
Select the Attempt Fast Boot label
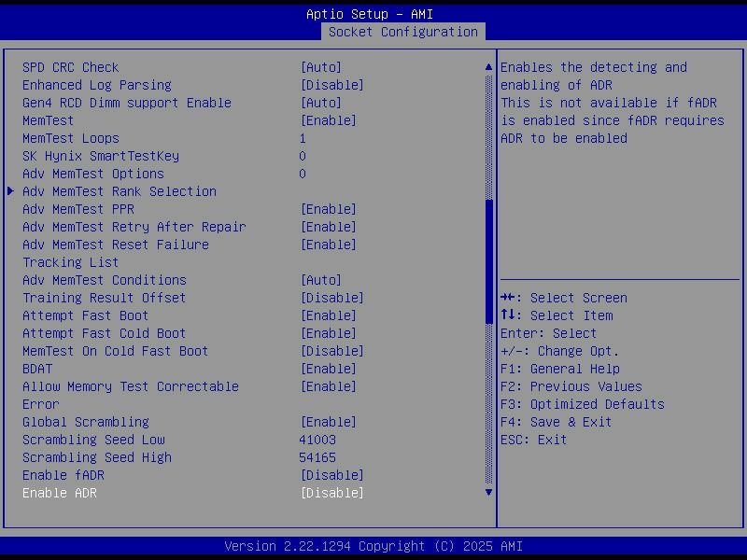click(x=85, y=315)
